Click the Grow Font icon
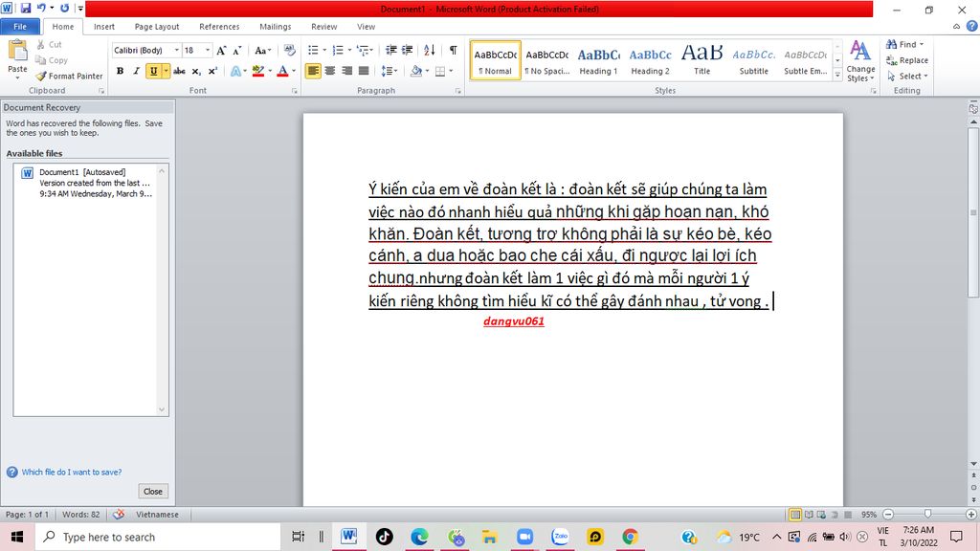Image resolution: width=980 pixels, height=551 pixels. point(221,51)
